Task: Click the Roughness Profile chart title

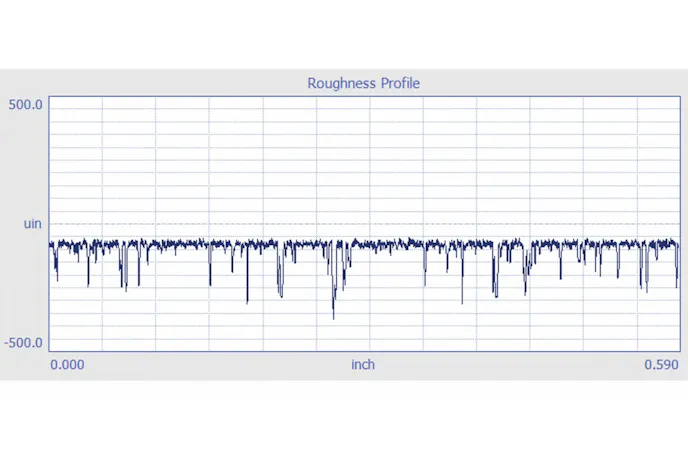Action: point(363,83)
